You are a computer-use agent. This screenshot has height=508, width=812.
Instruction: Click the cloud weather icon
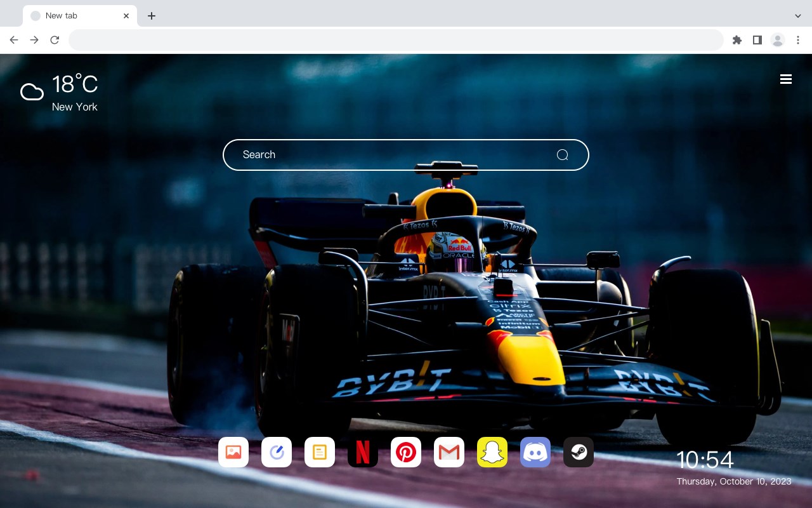[32, 93]
